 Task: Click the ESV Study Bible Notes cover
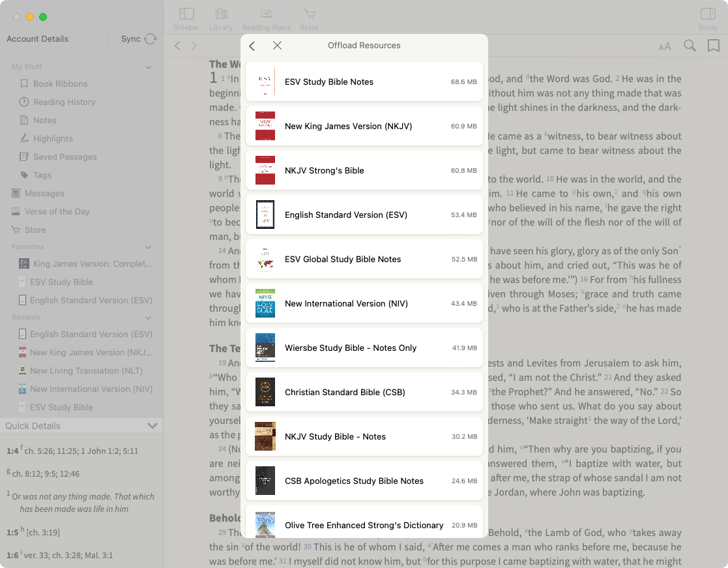tap(265, 82)
